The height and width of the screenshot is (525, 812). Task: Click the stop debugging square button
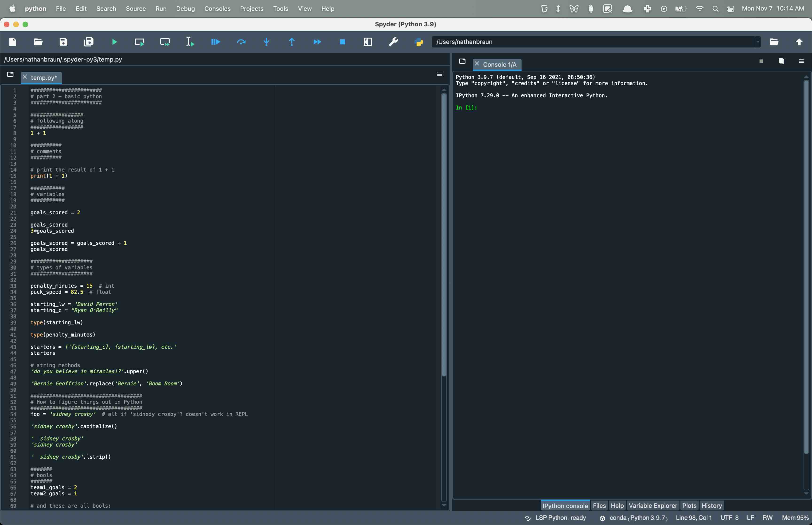[343, 42]
